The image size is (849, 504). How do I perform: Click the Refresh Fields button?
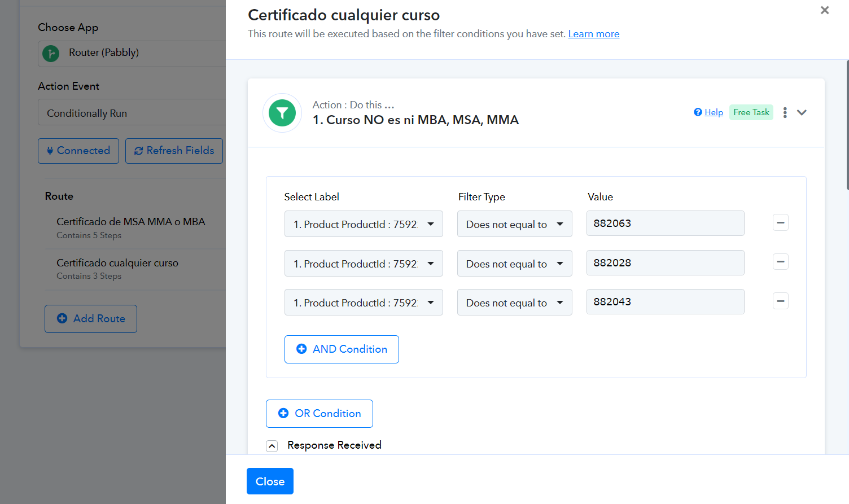point(174,151)
